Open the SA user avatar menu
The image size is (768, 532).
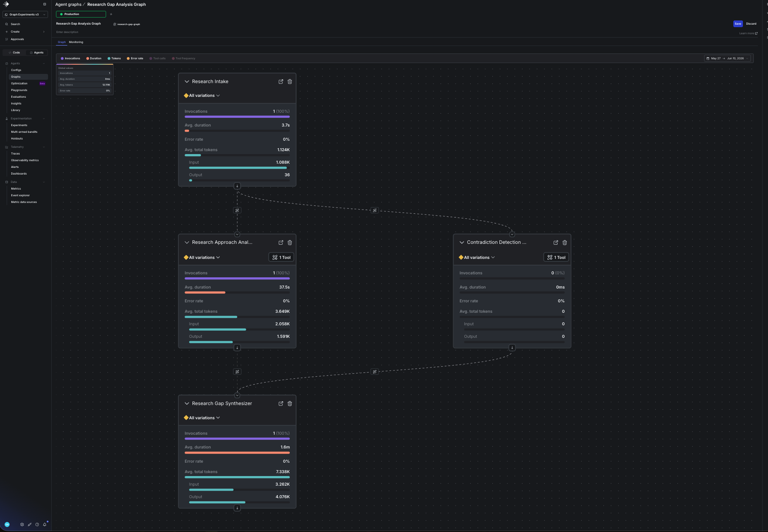pos(7,524)
